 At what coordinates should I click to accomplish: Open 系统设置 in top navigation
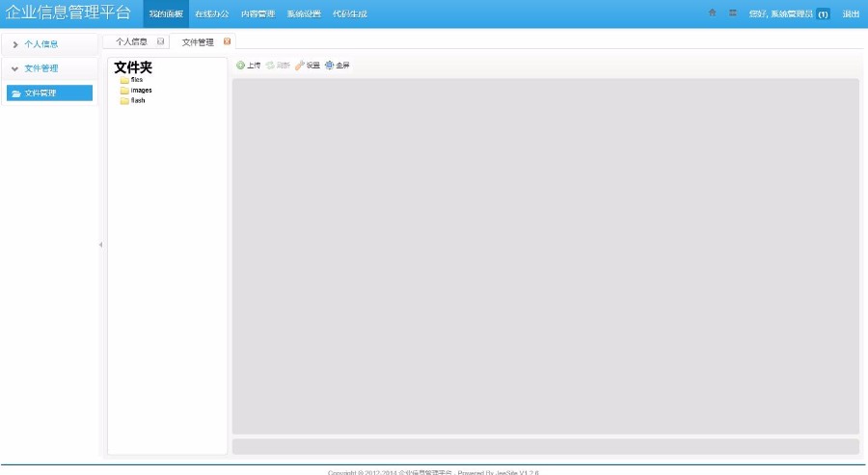[304, 13]
